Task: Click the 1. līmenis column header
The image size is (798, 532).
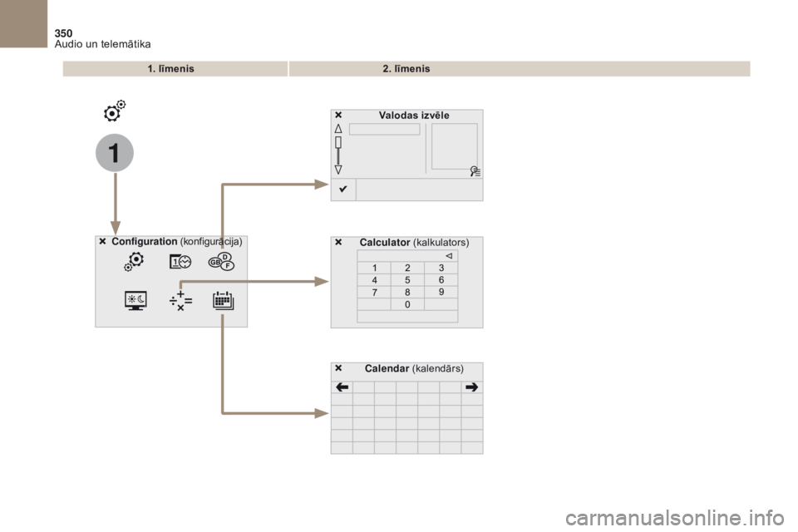Action: click(x=175, y=69)
